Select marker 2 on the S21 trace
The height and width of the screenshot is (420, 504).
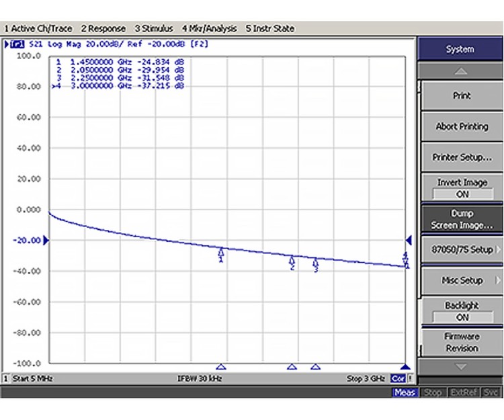pos(292,261)
